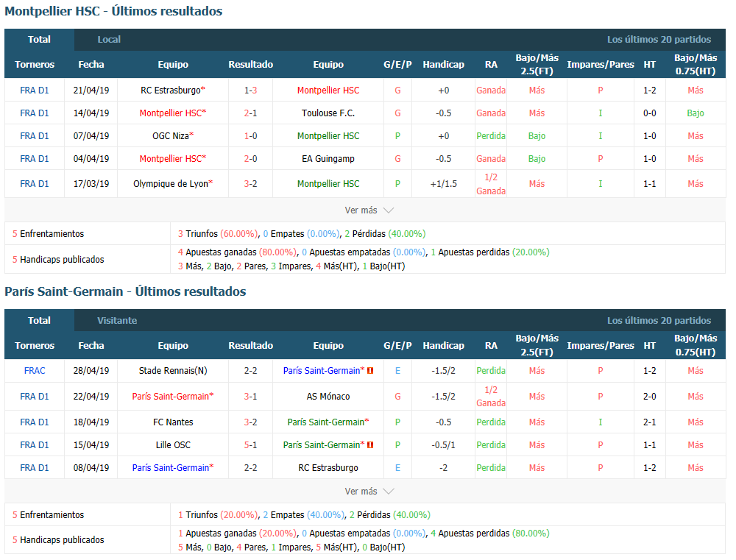This screenshot has width=736, height=560.
Task: Click RC Estrasburgo home team on 21/04/19
Action: pyautogui.click(x=173, y=90)
